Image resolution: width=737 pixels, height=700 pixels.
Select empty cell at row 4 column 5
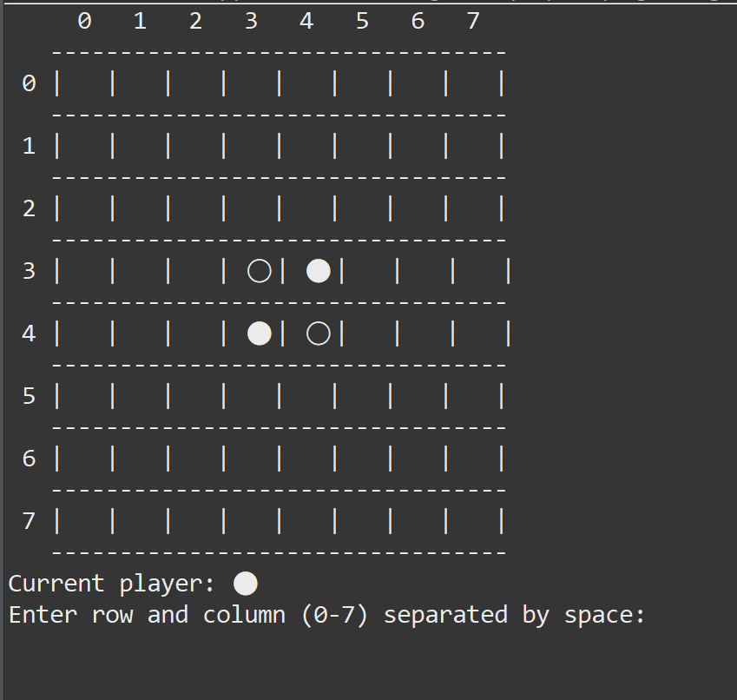pos(370,333)
